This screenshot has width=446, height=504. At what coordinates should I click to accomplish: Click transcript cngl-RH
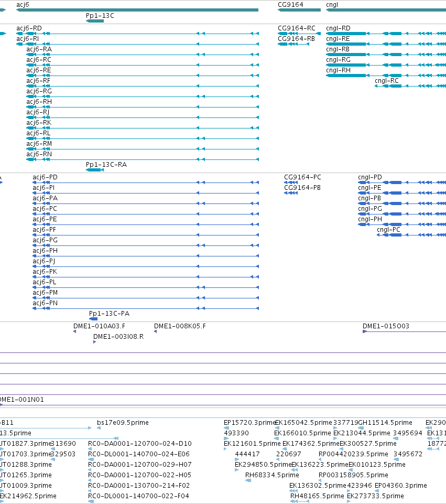338,70
